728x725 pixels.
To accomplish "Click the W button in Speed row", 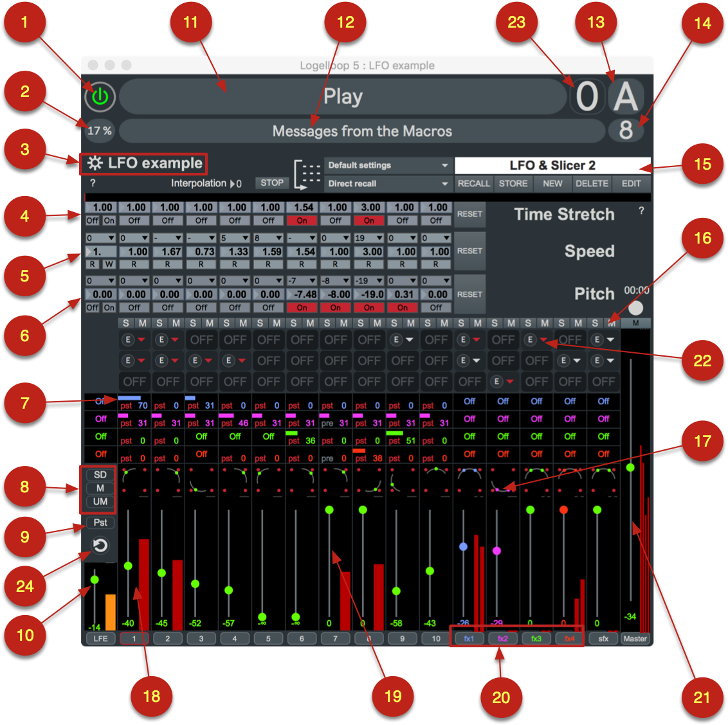I will coord(109,264).
